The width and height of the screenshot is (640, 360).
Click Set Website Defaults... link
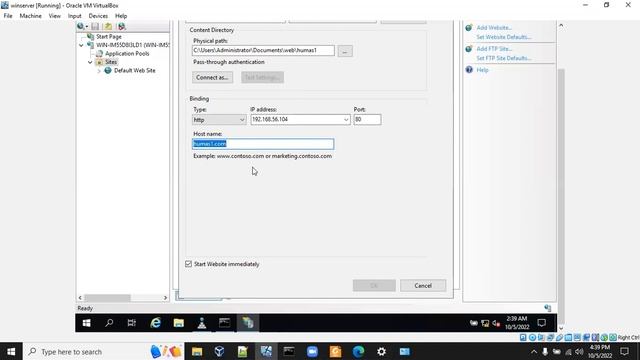pyautogui.click(x=504, y=37)
